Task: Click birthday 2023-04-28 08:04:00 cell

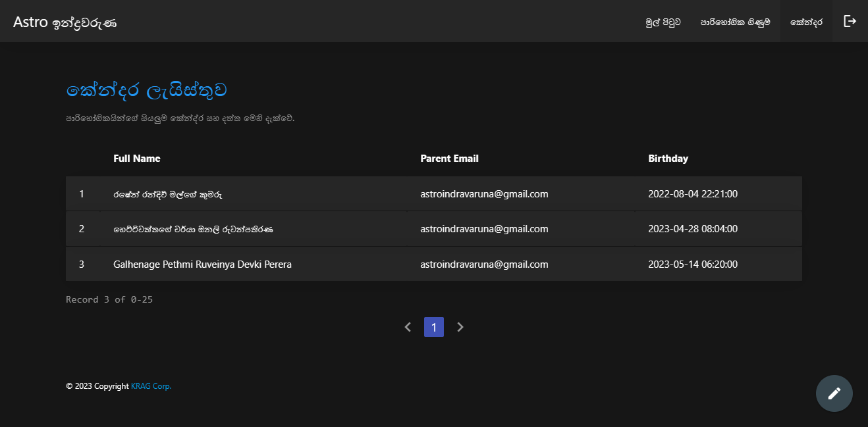Action: click(x=693, y=229)
